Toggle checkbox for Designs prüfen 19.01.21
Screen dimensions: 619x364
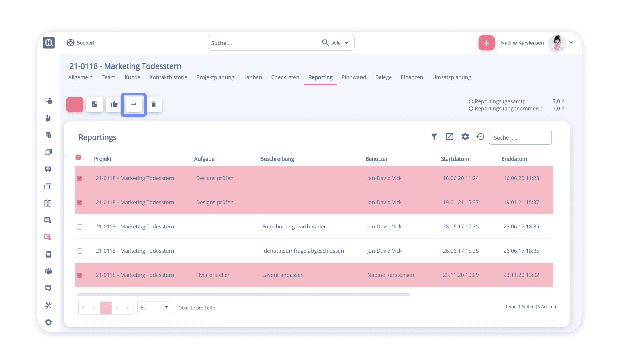tap(79, 202)
